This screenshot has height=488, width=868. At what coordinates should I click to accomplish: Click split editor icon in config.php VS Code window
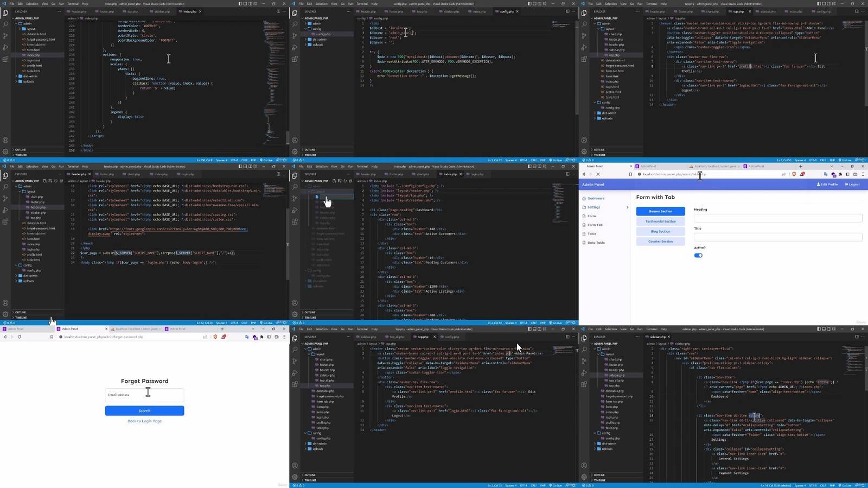(567, 11)
